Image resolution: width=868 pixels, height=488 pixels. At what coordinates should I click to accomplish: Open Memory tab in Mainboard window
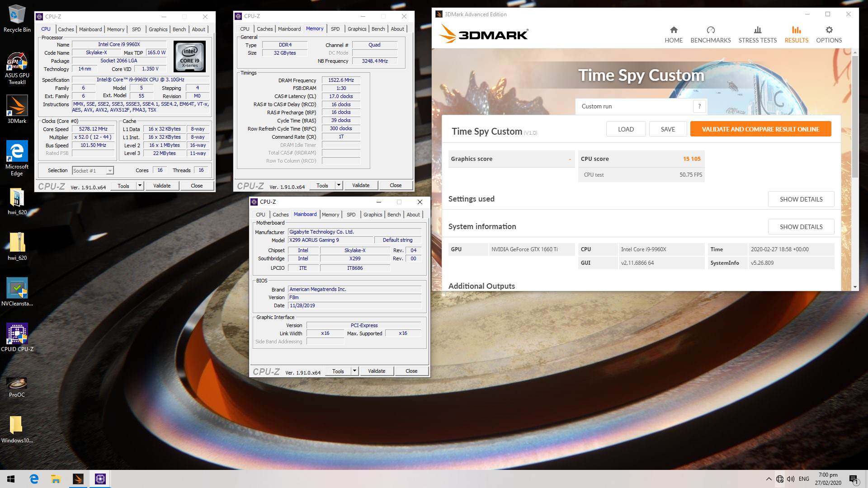(x=330, y=215)
